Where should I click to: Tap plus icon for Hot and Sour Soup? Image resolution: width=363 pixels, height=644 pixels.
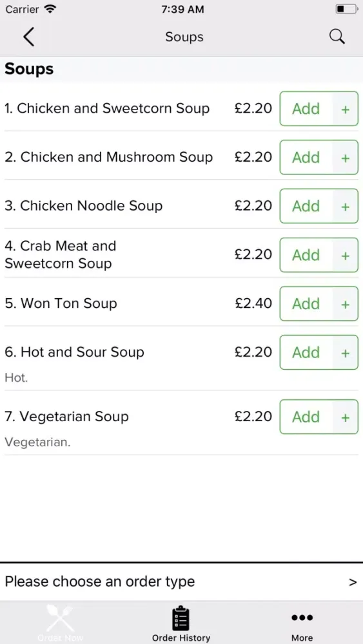pyautogui.click(x=346, y=352)
